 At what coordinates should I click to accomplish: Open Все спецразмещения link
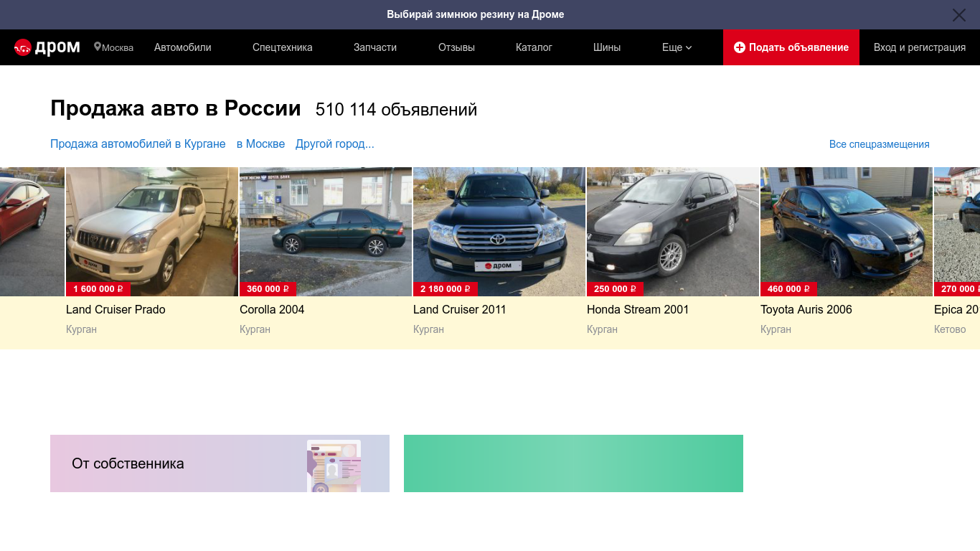(880, 144)
